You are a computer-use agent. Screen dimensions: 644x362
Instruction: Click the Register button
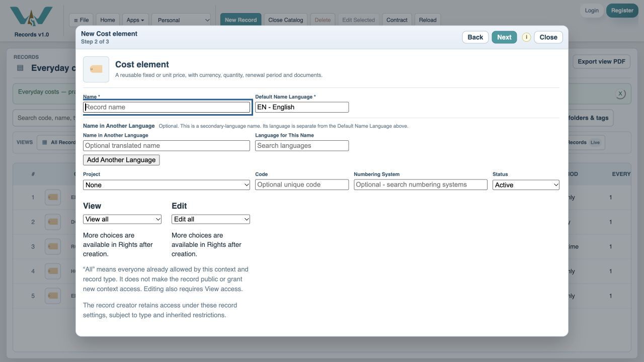tap(622, 11)
